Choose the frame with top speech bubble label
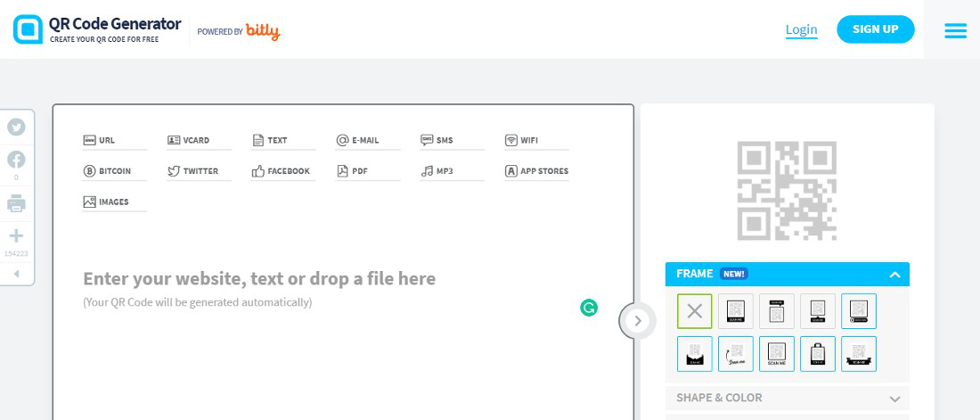 [x=777, y=311]
